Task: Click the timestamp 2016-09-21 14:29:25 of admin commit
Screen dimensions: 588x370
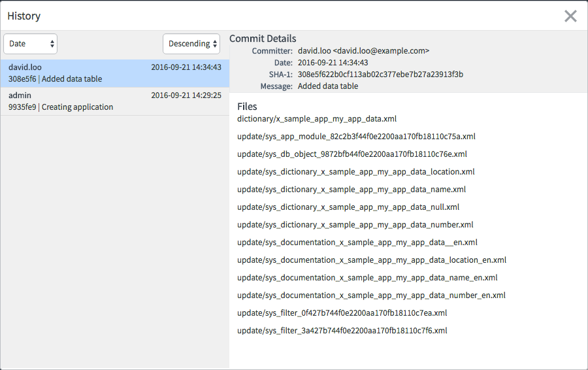Action: [186, 95]
